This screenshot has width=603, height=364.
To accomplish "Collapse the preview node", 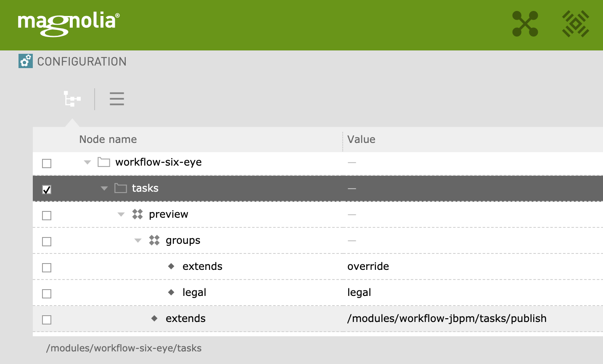I will (121, 214).
